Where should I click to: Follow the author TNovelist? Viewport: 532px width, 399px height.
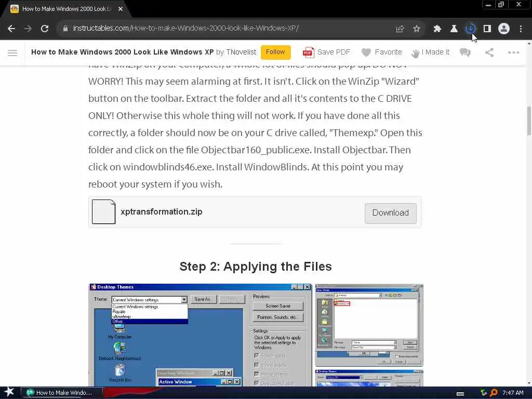coord(275,52)
